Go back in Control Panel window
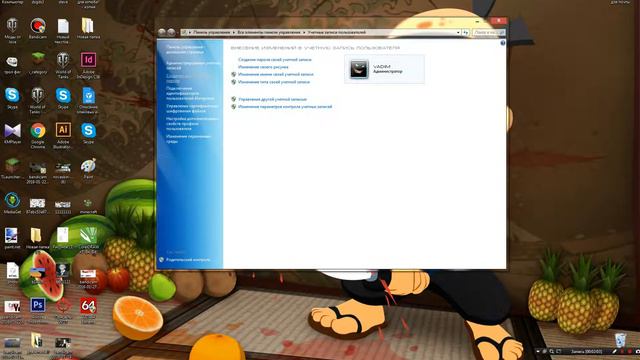 click(162, 32)
